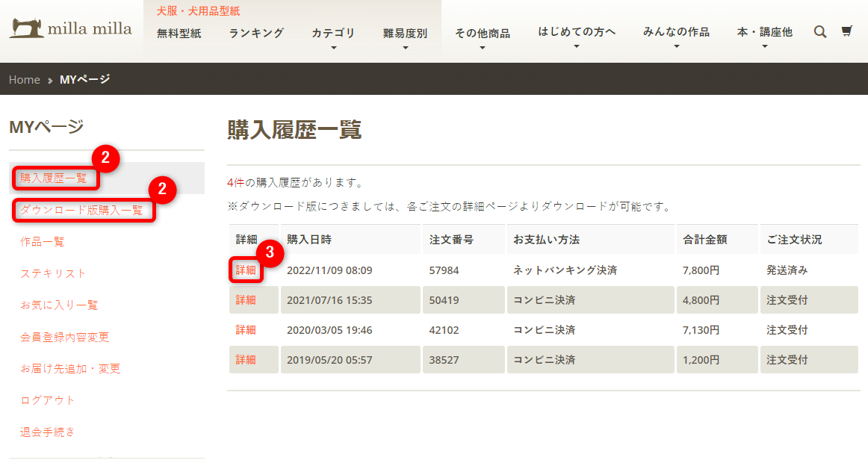Click ログアウト in the sidebar
Screen dimensions: 868x469
click(x=48, y=400)
